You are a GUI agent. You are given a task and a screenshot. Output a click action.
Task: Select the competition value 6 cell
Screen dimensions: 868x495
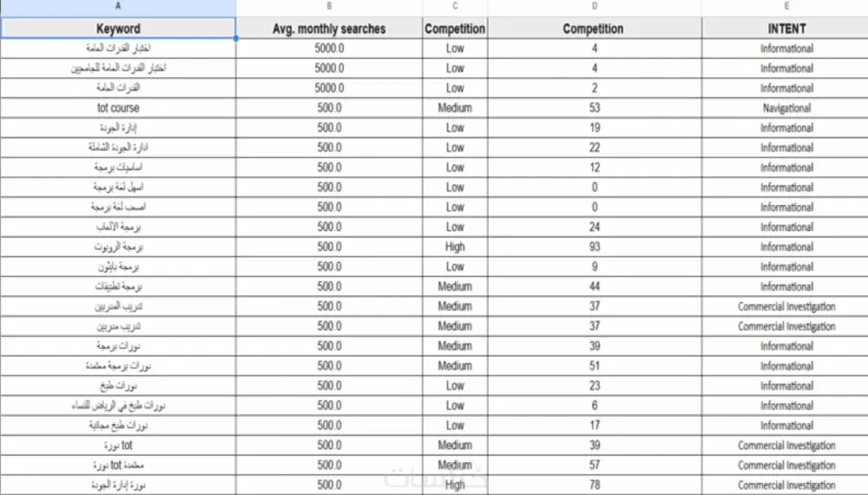[595, 406]
